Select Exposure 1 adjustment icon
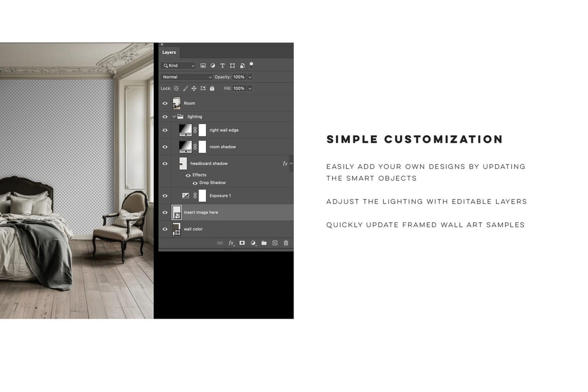This screenshot has height=392, width=588. (x=185, y=195)
